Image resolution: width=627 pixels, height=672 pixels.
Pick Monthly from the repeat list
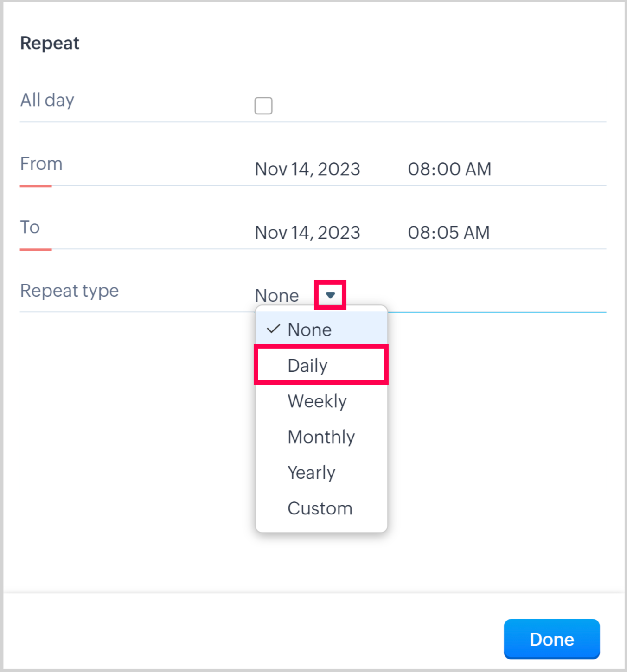[321, 437]
